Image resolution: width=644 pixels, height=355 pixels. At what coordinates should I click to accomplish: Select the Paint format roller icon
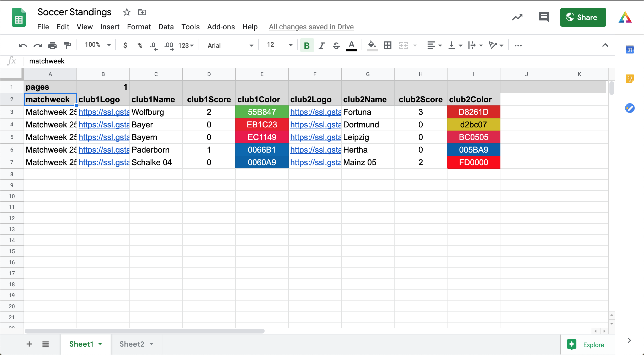click(x=67, y=46)
